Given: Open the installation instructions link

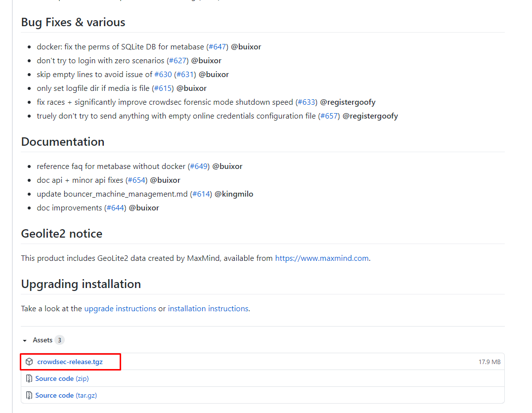Looking at the screenshot, I should pyautogui.click(x=208, y=309).
